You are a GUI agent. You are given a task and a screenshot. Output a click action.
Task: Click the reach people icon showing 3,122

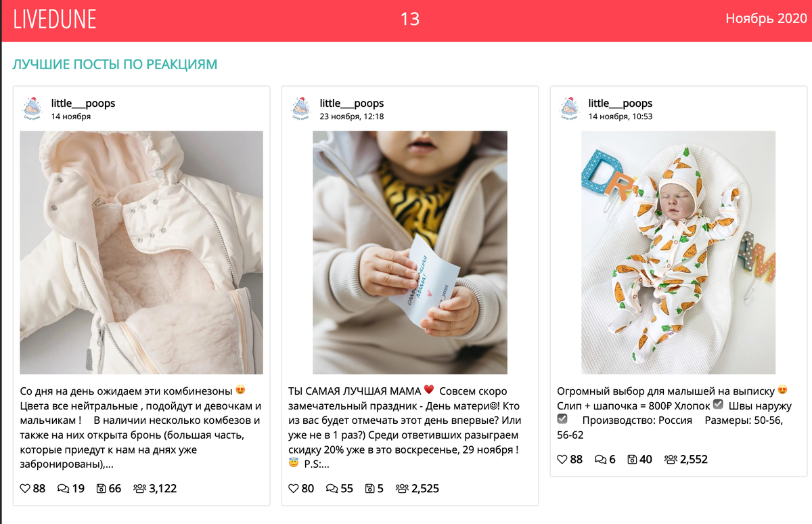(140, 488)
